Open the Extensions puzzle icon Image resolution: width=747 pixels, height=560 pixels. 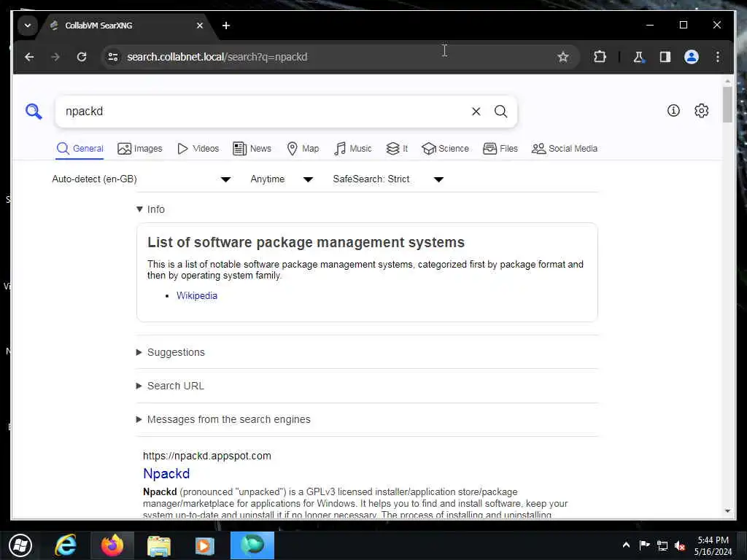point(600,57)
